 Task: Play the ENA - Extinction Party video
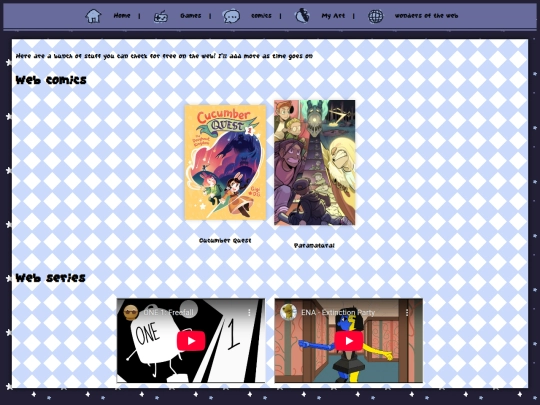coord(349,341)
